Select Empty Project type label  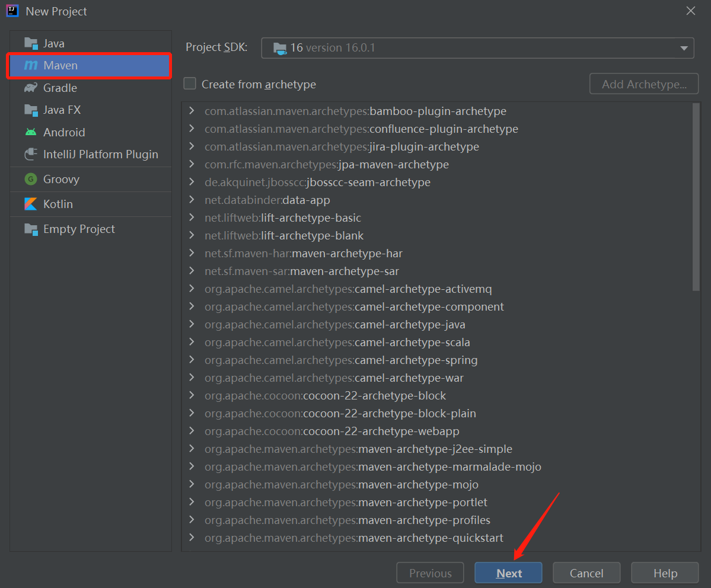(x=79, y=229)
